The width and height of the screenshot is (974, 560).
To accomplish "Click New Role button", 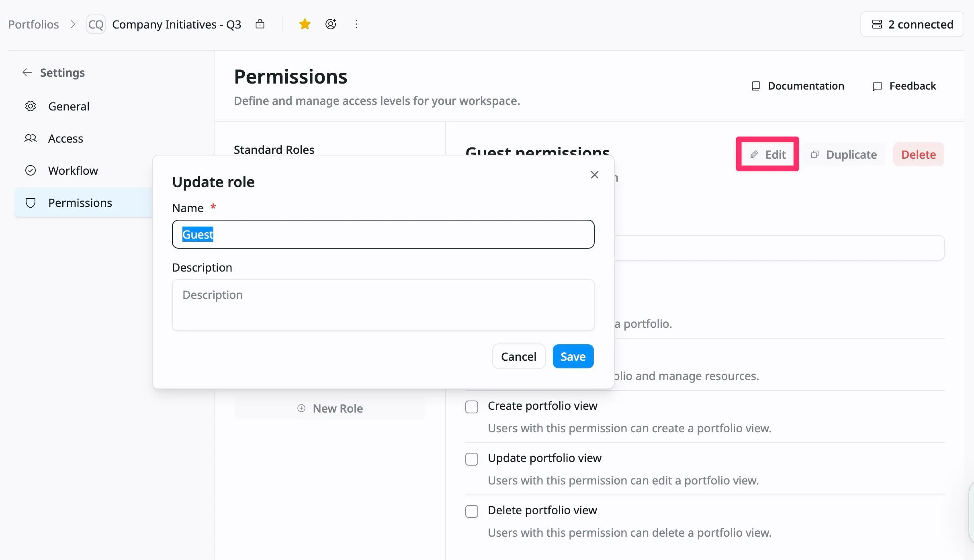I will (330, 408).
